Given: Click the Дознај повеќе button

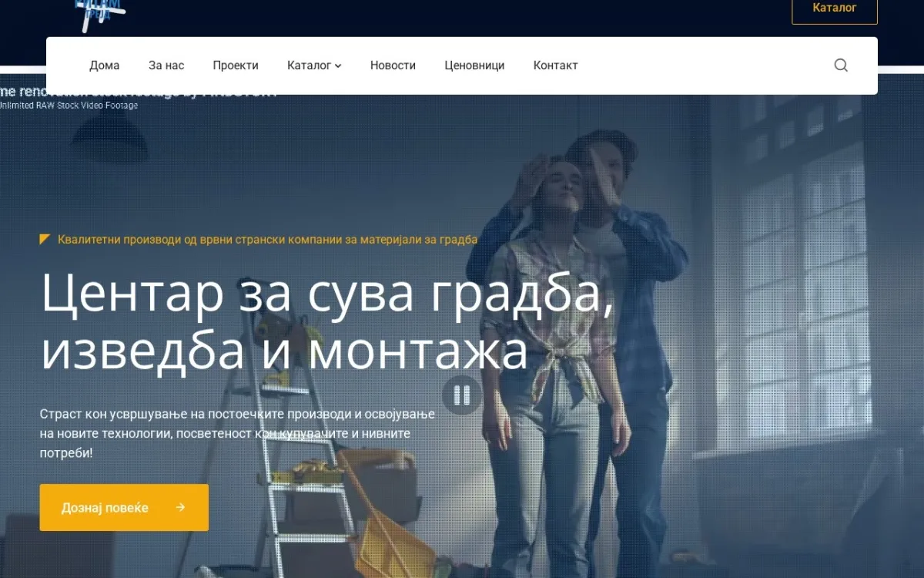Looking at the screenshot, I should coord(124,508).
